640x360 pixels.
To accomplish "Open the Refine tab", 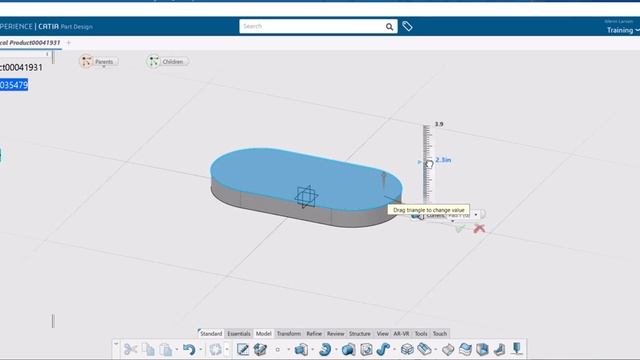I will pos(314,333).
